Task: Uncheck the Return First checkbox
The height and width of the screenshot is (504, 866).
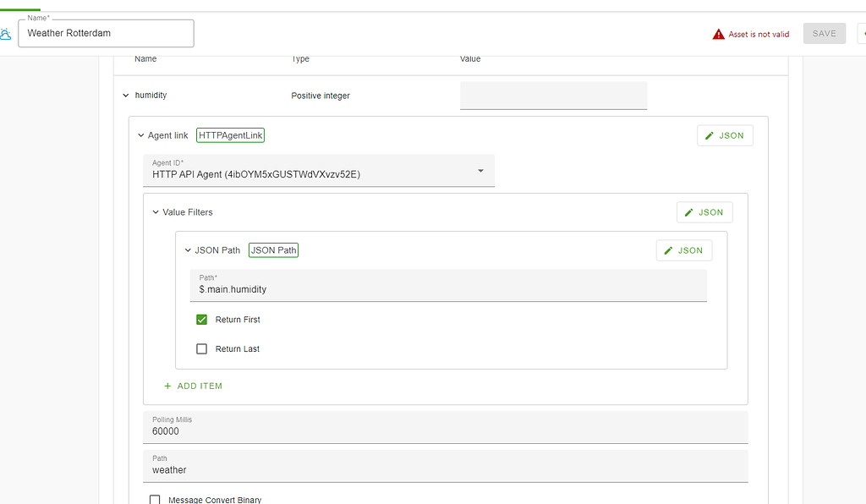Action: (201, 320)
